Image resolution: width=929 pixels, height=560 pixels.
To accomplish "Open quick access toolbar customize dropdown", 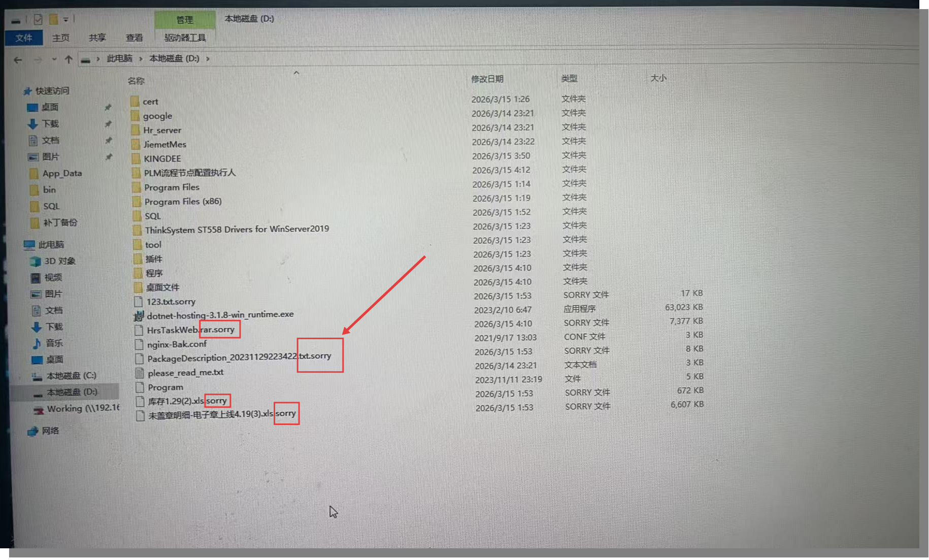I will (x=66, y=20).
